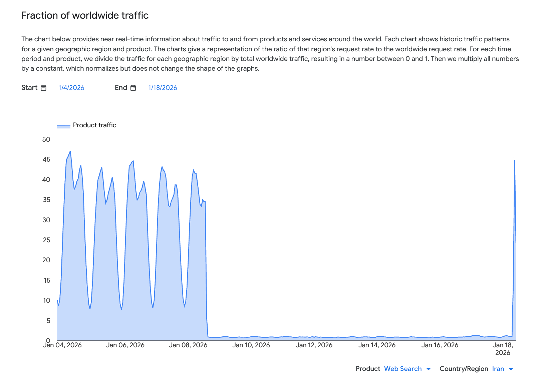Click the arrow beside Iran

coord(511,369)
